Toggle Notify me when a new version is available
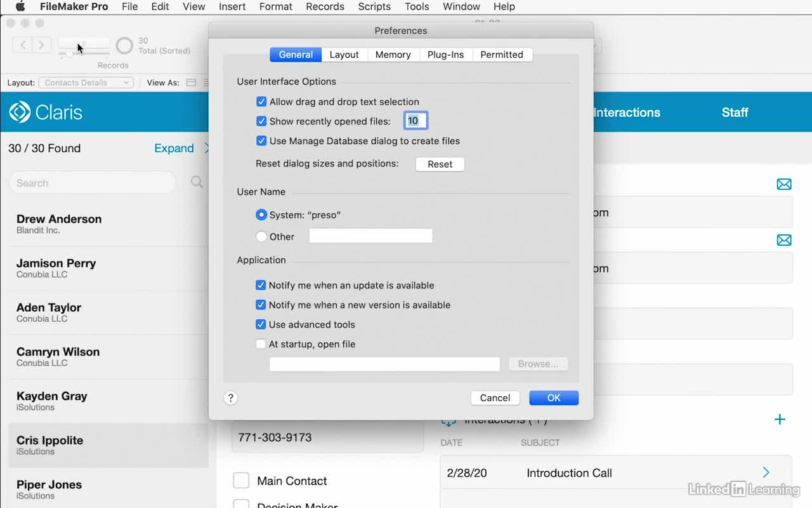This screenshot has height=508, width=812. [260, 305]
